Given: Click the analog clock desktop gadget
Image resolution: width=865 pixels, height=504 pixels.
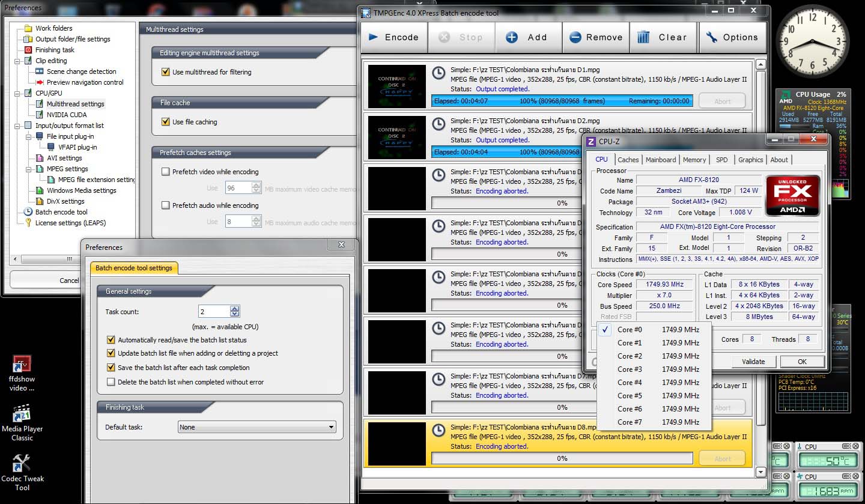Looking at the screenshot, I should pyautogui.click(x=813, y=41).
